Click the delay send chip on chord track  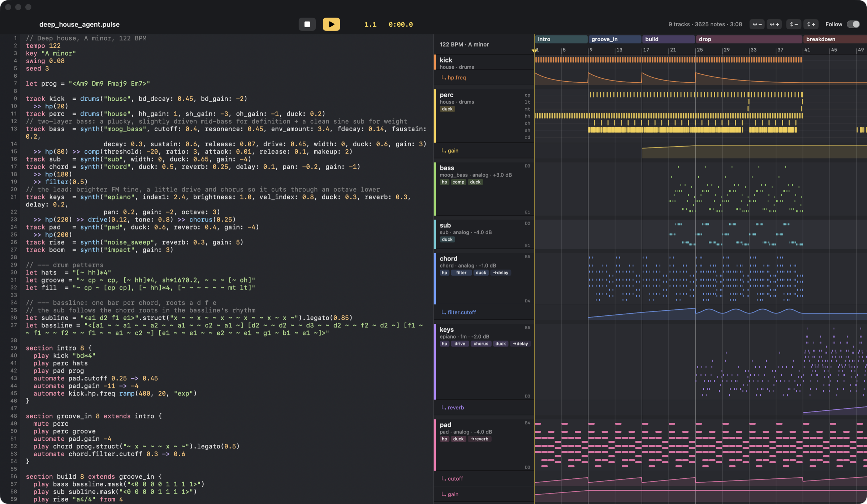coord(501,273)
